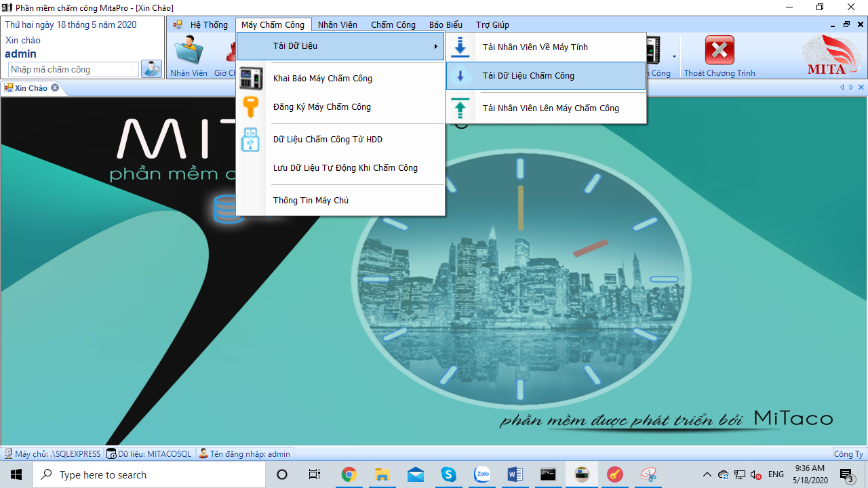Click the network tray icon
868x488 pixels.
click(x=740, y=474)
